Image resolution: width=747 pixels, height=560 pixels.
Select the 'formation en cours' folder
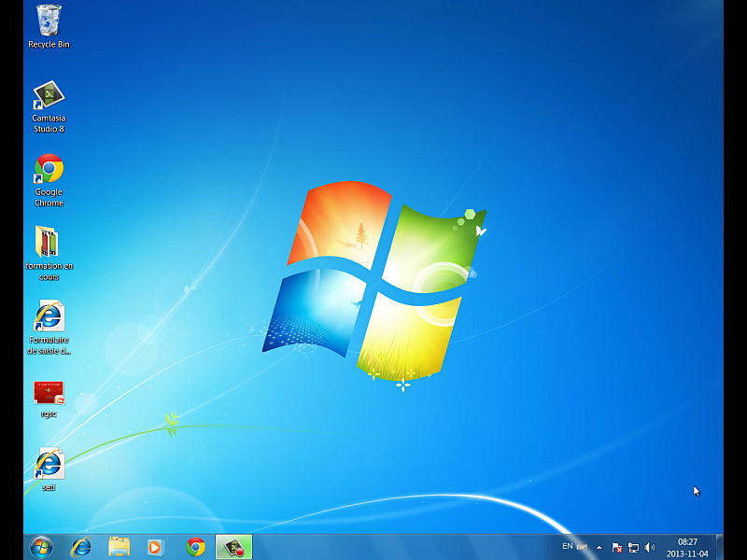tap(49, 244)
